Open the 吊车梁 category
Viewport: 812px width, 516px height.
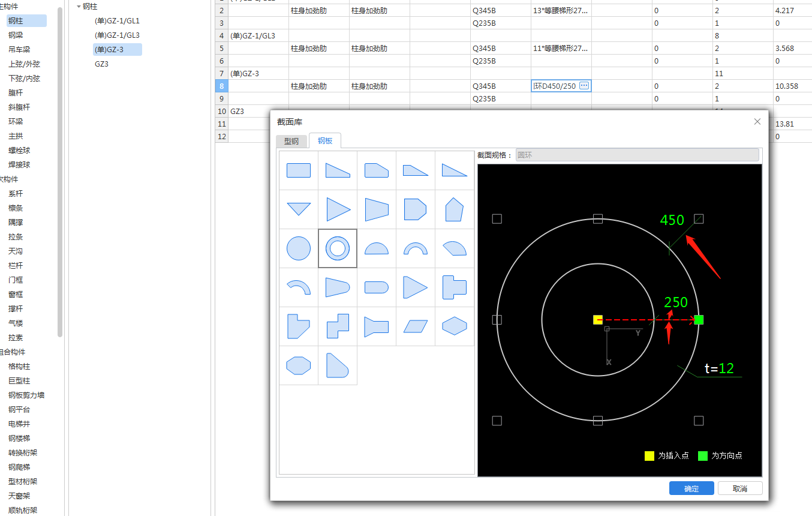(19, 49)
